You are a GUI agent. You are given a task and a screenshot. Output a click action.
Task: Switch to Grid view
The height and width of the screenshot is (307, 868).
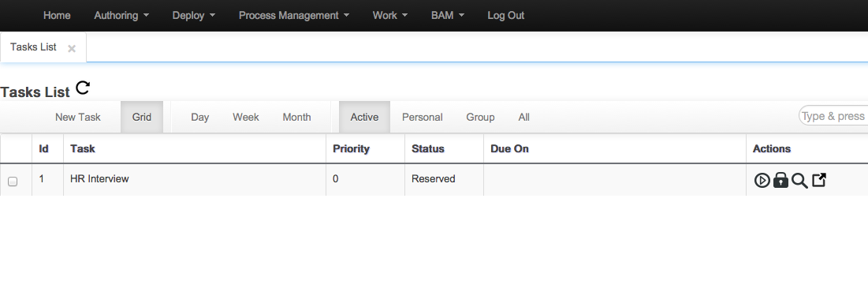coord(142,117)
